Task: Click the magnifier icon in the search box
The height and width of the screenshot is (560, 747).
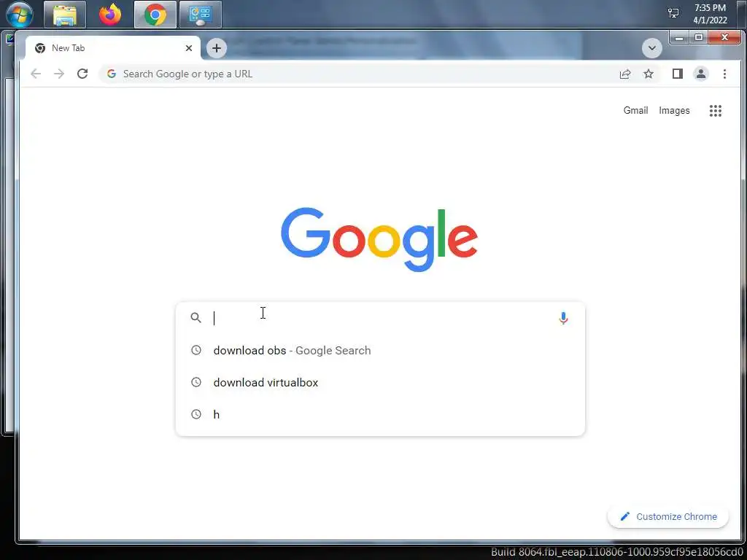Action: pyautogui.click(x=196, y=318)
